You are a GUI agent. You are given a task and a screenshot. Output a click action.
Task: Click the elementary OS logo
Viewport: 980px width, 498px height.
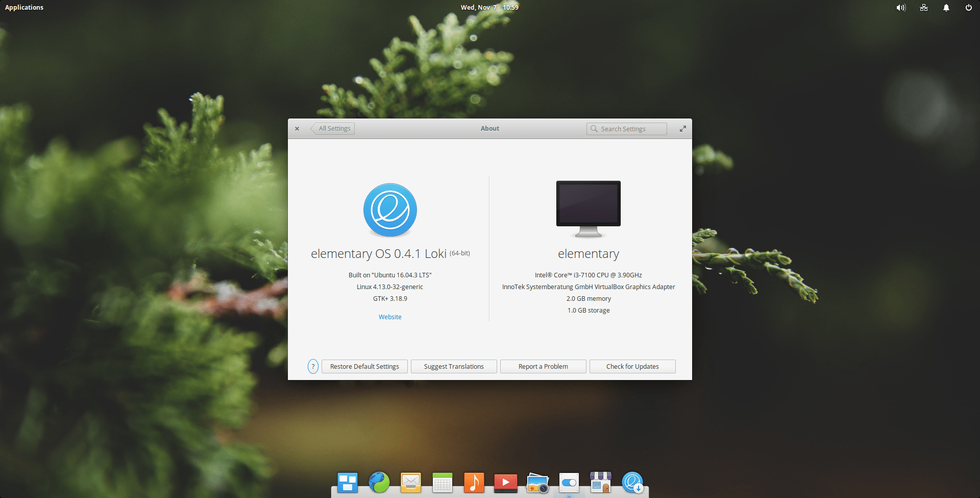pyautogui.click(x=390, y=210)
